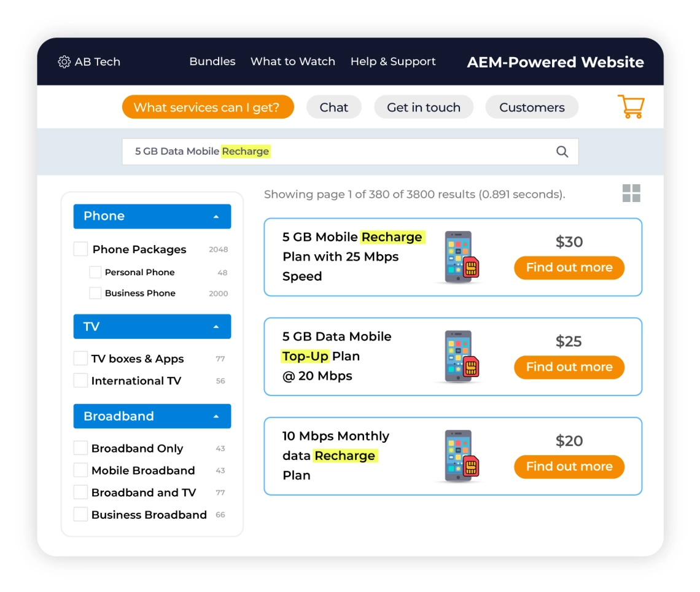Image resolution: width=700 pixels, height=592 pixels.
Task: Open the shopping cart icon
Action: 631,106
